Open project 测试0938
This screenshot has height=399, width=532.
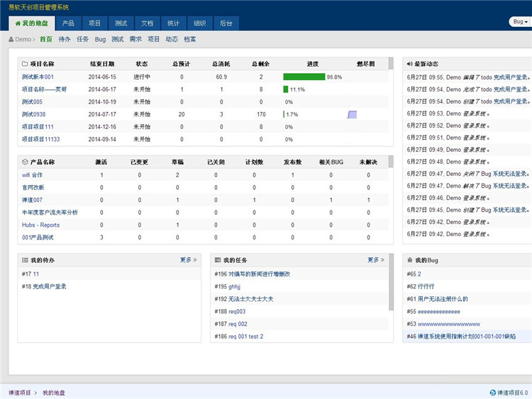point(33,115)
